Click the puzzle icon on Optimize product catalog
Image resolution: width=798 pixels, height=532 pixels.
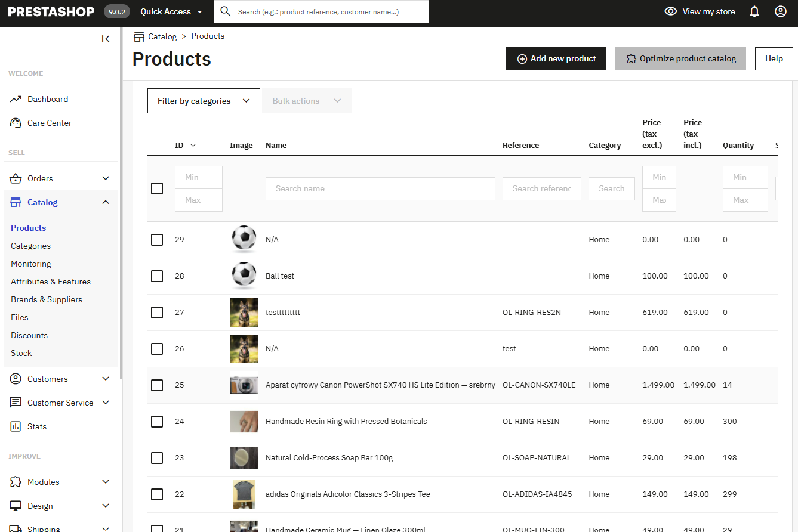[x=631, y=59]
